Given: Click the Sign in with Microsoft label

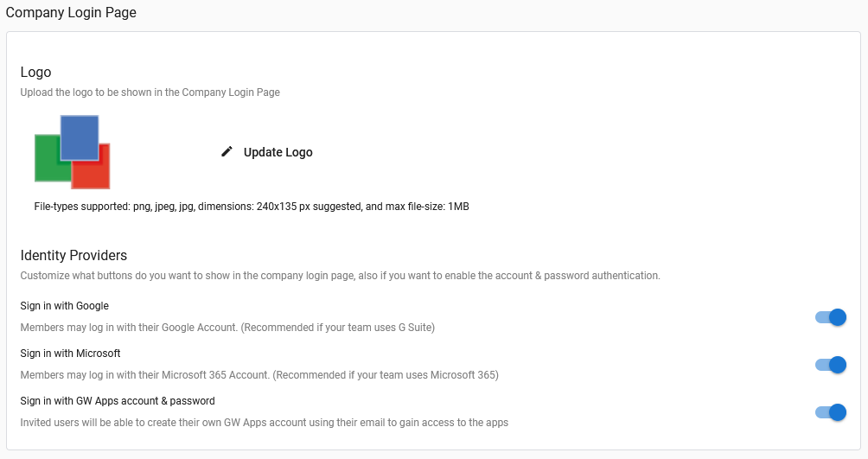Looking at the screenshot, I should [x=70, y=354].
